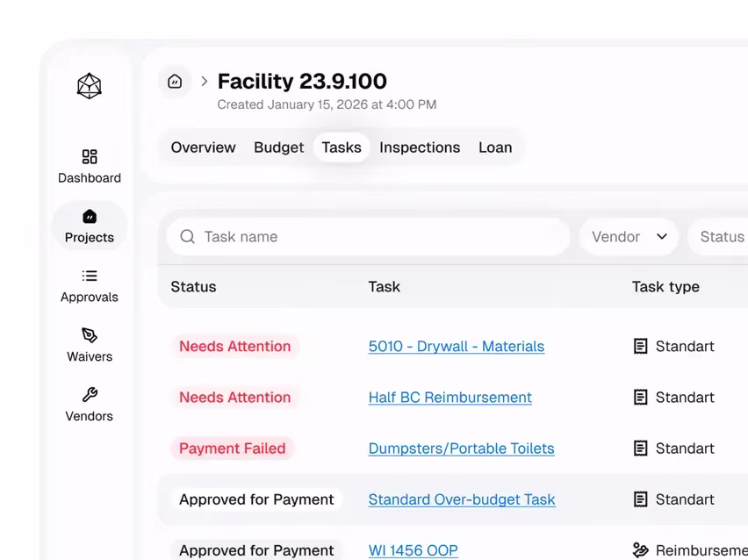
Task: Open Half BC Reimbursement task link
Action: (x=450, y=398)
